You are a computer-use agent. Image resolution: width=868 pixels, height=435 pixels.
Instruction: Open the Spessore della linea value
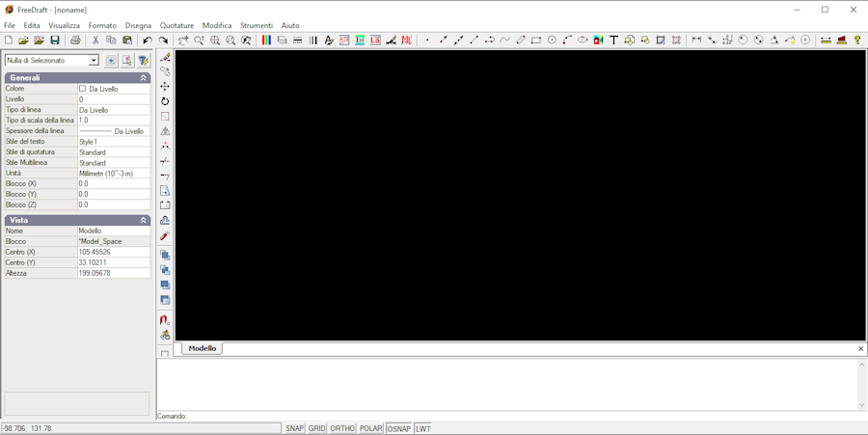(114, 131)
